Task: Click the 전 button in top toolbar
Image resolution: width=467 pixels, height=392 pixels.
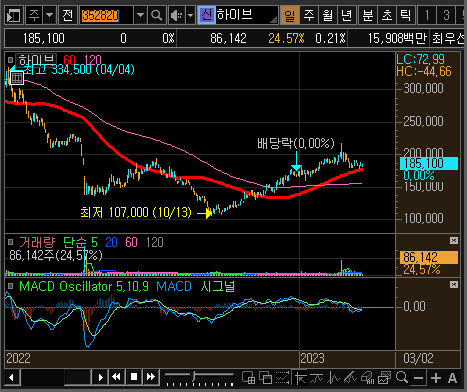Action: click(68, 15)
